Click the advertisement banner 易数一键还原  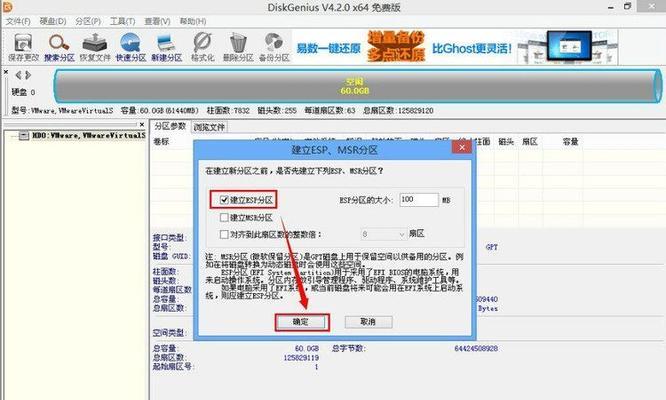328,48
